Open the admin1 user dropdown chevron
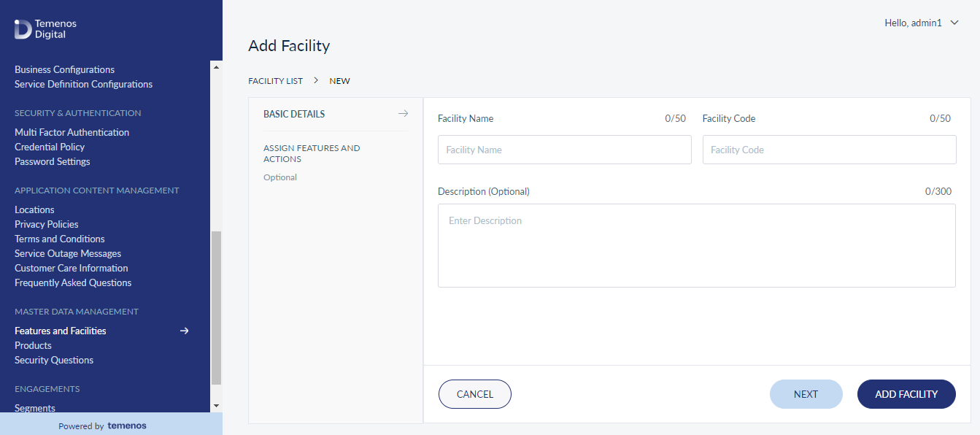The image size is (980, 435). point(954,23)
